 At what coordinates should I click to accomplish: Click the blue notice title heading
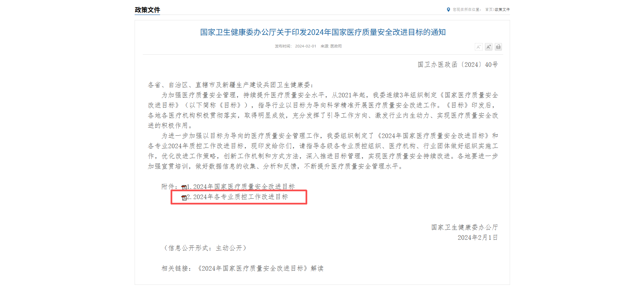(323, 32)
